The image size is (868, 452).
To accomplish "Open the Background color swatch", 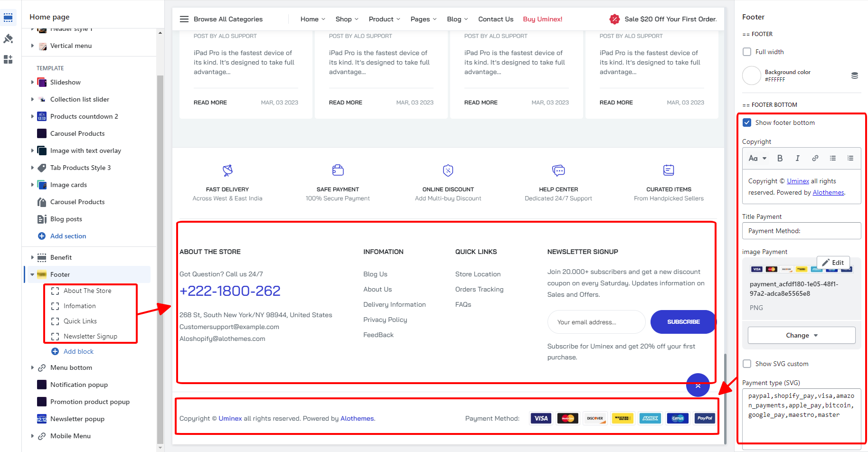I will click(x=751, y=75).
